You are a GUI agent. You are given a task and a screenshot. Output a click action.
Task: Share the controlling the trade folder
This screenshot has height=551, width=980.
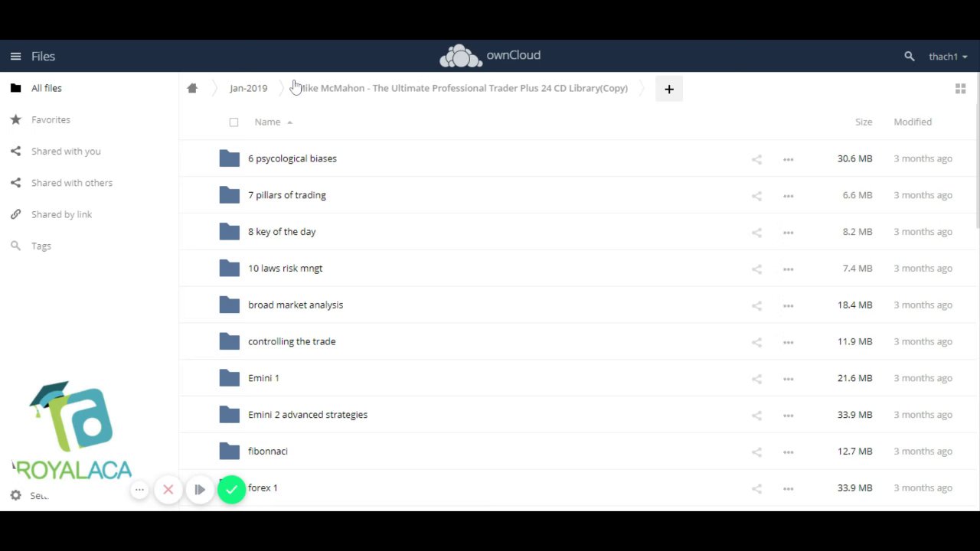756,342
